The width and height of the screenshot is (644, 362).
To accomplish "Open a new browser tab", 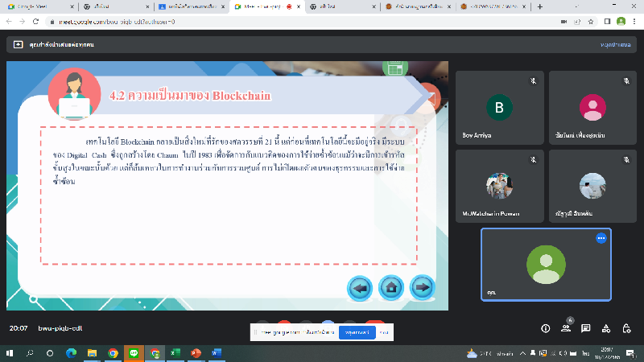I will [540, 6].
